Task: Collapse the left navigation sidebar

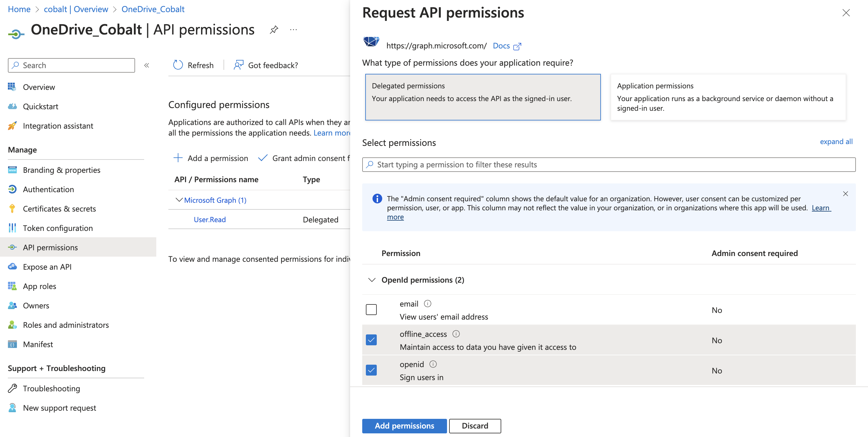Action: click(x=147, y=65)
